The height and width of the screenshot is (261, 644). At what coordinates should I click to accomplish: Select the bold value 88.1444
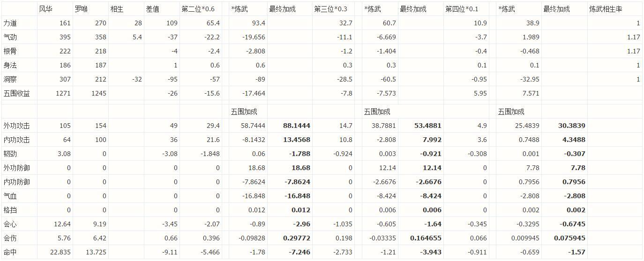point(297,126)
